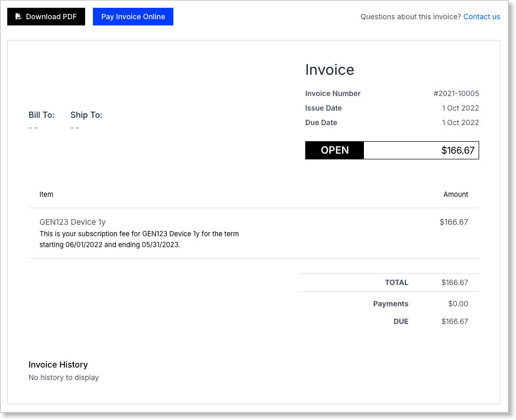This screenshot has width=516, height=420.
Task: Click the Issue Date value
Action: (x=460, y=108)
